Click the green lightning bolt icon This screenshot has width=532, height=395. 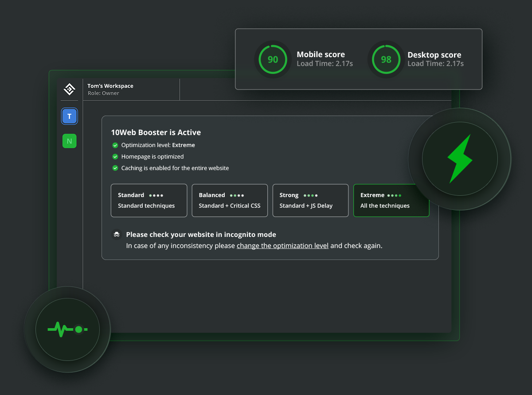click(459, 159)
